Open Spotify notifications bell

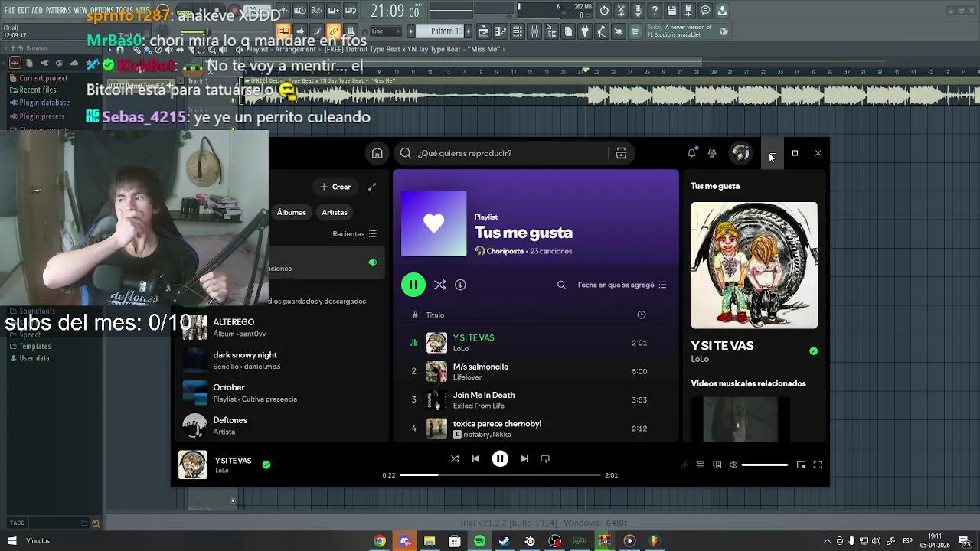[x=691, y=153]
